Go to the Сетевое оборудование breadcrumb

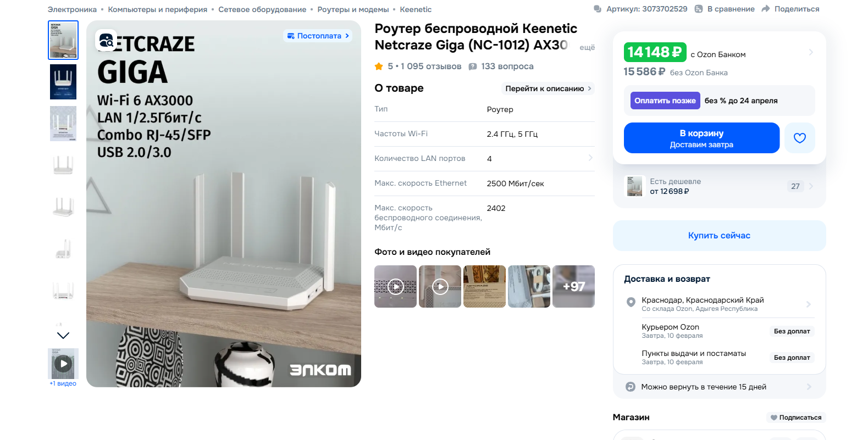pos(262,9)
